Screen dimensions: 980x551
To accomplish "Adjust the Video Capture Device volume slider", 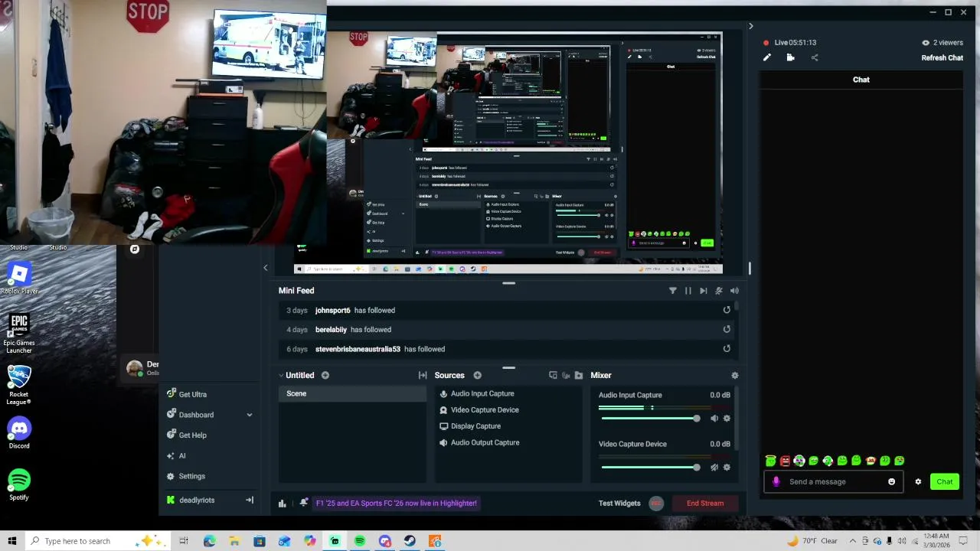I will pyautogui.click(x=650, y=468).
